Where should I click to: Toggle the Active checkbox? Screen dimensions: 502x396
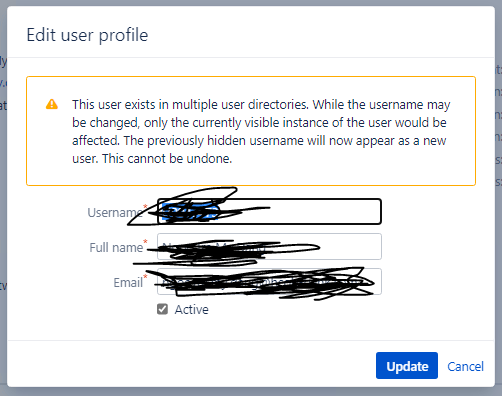coord(162,309)
